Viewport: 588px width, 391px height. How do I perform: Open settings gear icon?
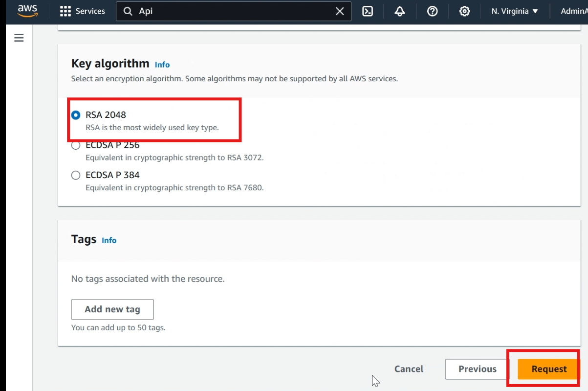pyautogui.click(x=464, y=11)
